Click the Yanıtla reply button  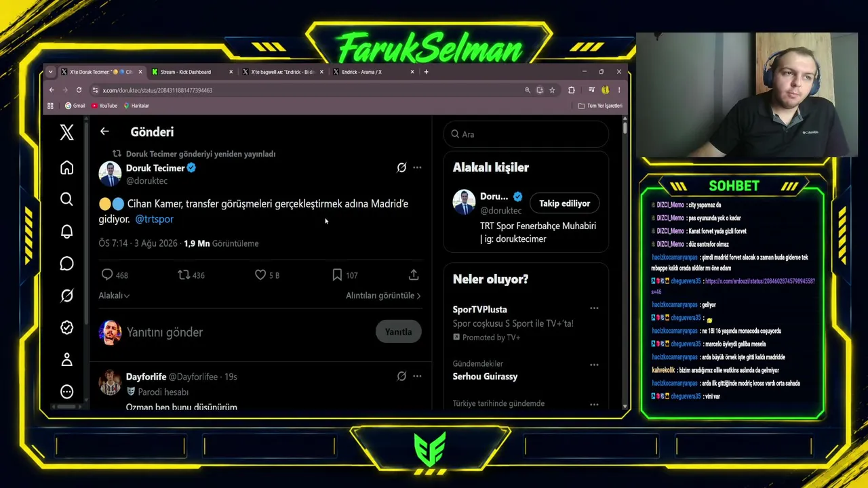click(398, 331)
